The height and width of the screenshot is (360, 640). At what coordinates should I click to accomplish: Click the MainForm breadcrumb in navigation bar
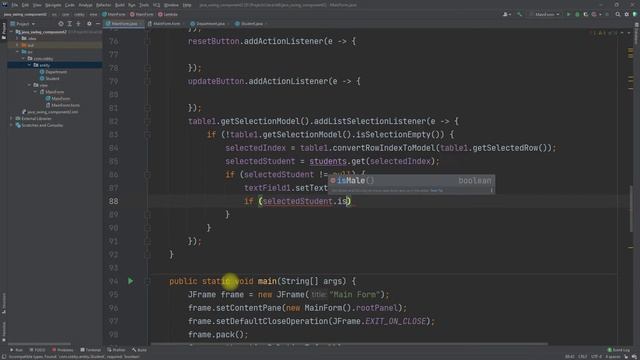click(x=113, y=14)
